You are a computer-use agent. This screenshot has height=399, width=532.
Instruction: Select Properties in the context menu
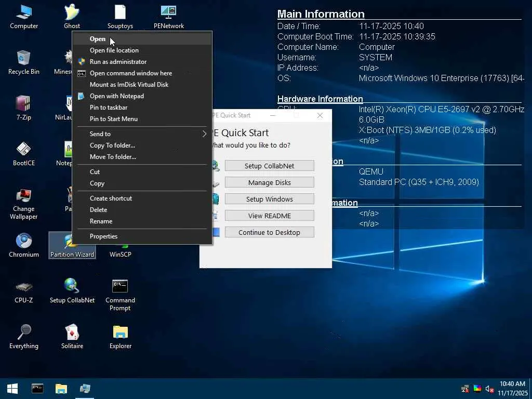pyautogui.click(x=103, y=236)
